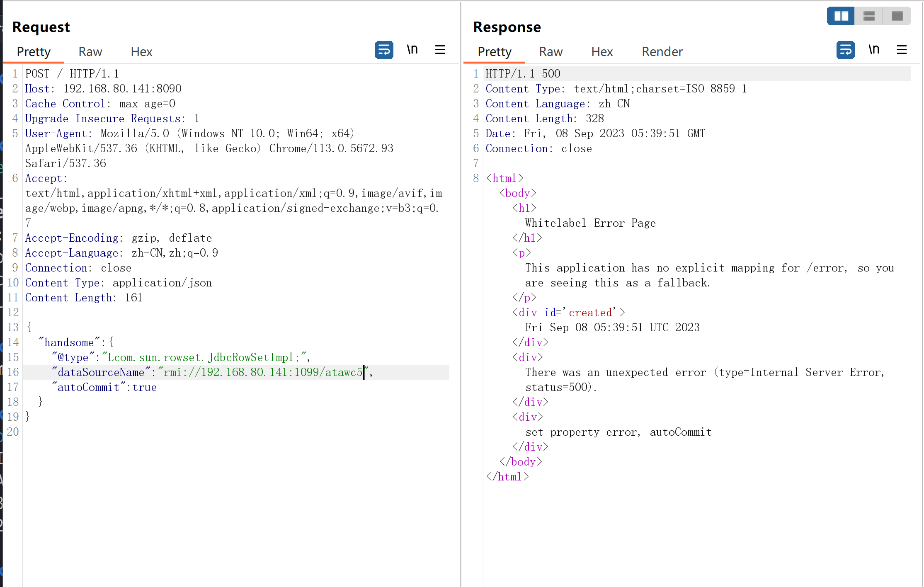The width and height of the screenshot is (924, 587).
Task: Click the div id='created' tag
Action: click(x=568, y=313)
